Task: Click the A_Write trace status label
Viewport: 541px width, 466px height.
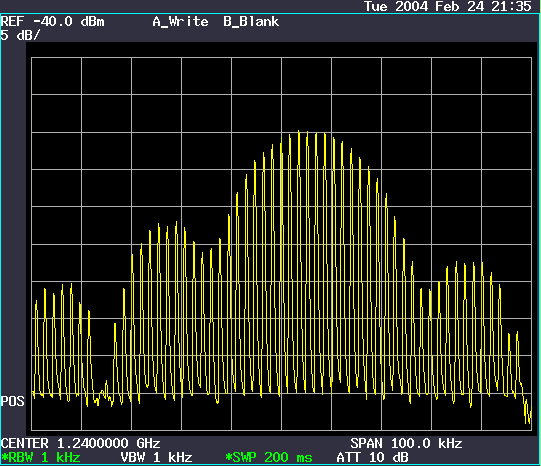Action: click(x=180, y=22)
